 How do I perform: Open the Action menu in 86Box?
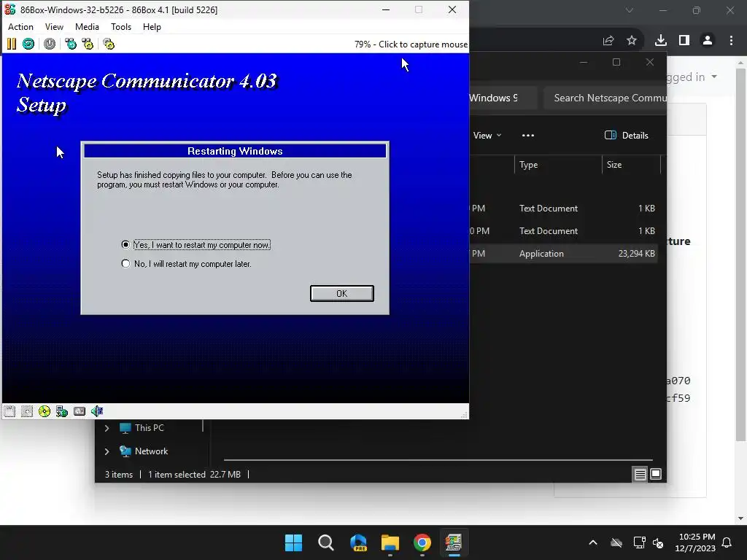20,27
